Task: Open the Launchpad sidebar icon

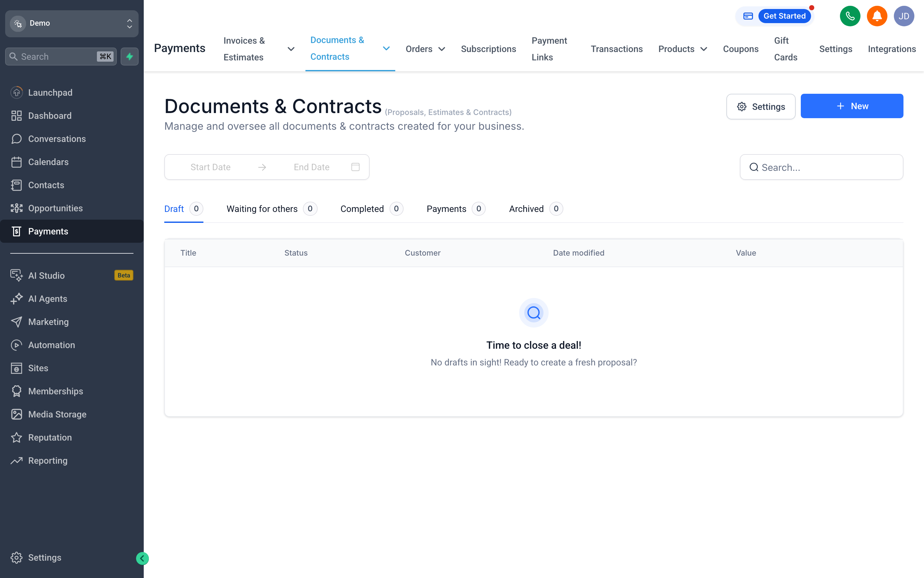Action: pyautogui.click(x=16, y=92)
